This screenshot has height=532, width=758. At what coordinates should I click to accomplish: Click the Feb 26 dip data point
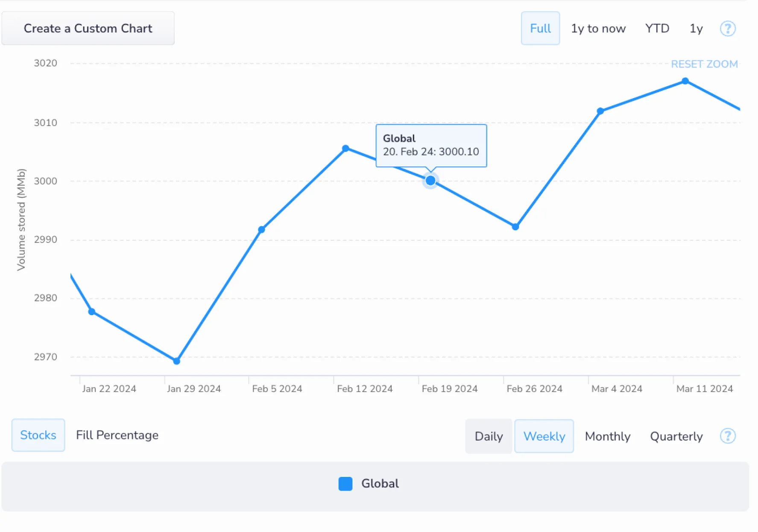point(515,227)
